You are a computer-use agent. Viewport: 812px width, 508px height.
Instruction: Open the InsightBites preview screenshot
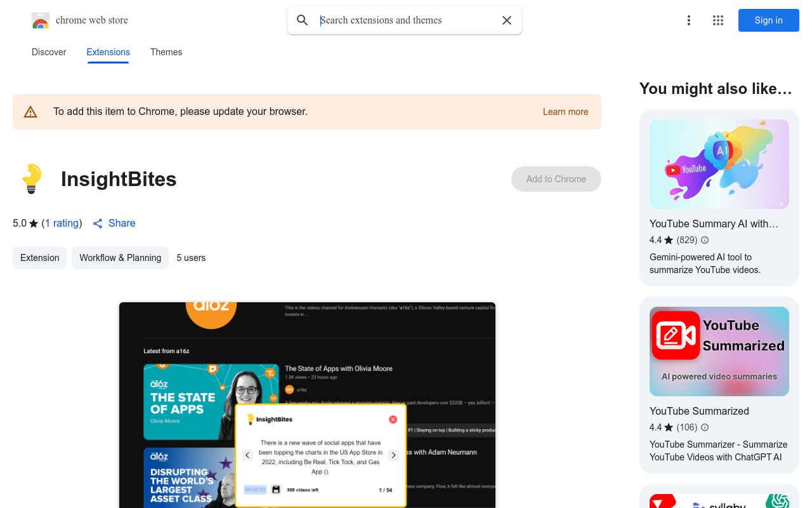(x=307, y=405)
